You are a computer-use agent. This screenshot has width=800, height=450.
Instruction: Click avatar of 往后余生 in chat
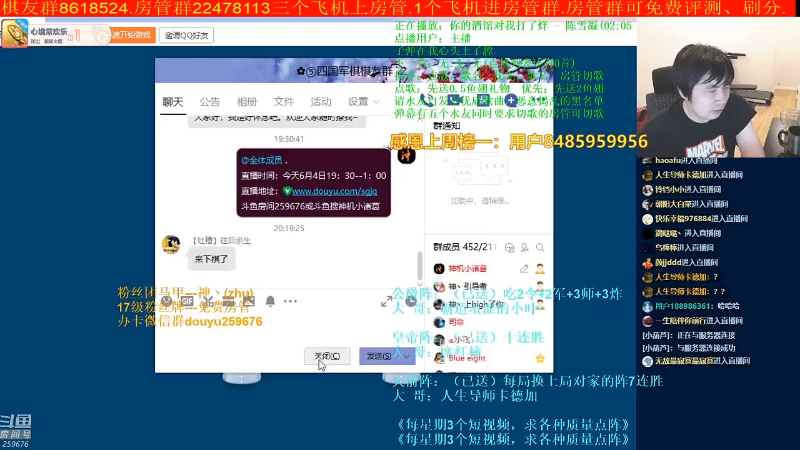[x=171, y=244]
